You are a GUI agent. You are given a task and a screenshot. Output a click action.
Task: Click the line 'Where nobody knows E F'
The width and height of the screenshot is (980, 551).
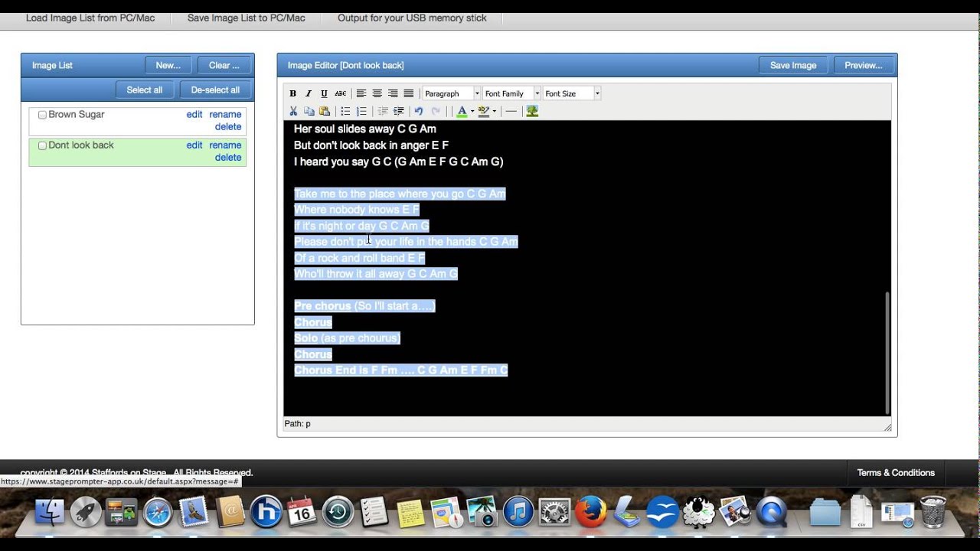[357, 210]
